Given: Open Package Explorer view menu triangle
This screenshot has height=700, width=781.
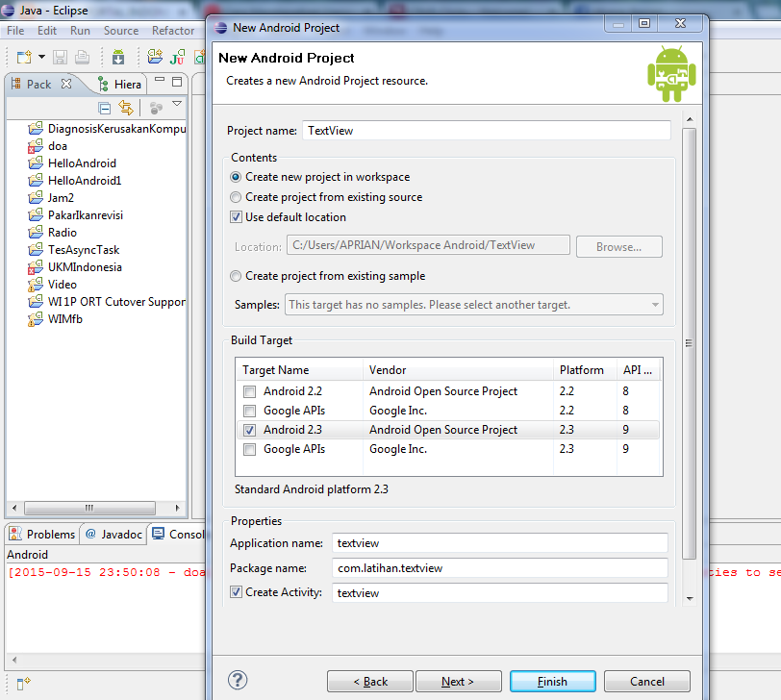Looking at the screenshot, I should click(177, 104).
